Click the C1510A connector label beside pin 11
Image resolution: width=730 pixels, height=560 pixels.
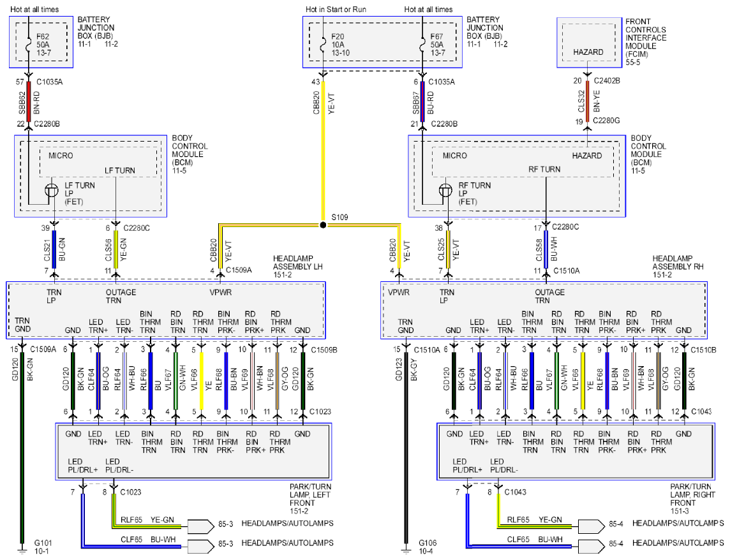566,270
